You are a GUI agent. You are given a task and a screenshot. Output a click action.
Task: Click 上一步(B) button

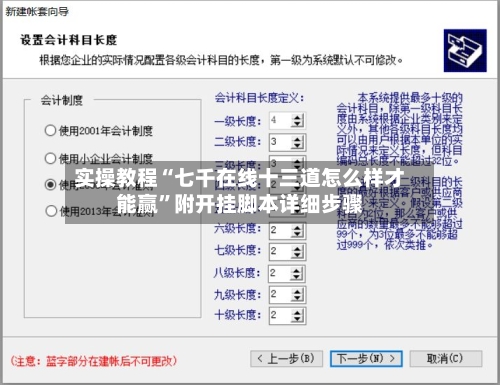[286, 359]
